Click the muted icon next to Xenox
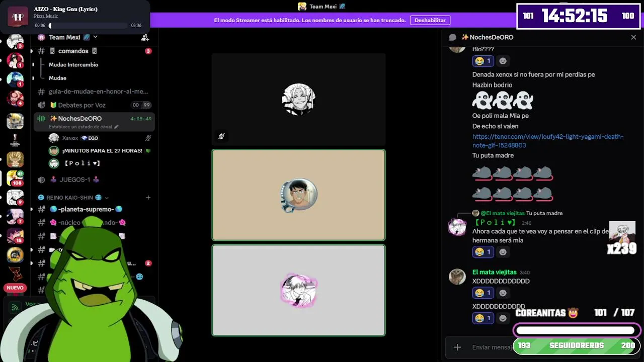 (x=148, y=138)
